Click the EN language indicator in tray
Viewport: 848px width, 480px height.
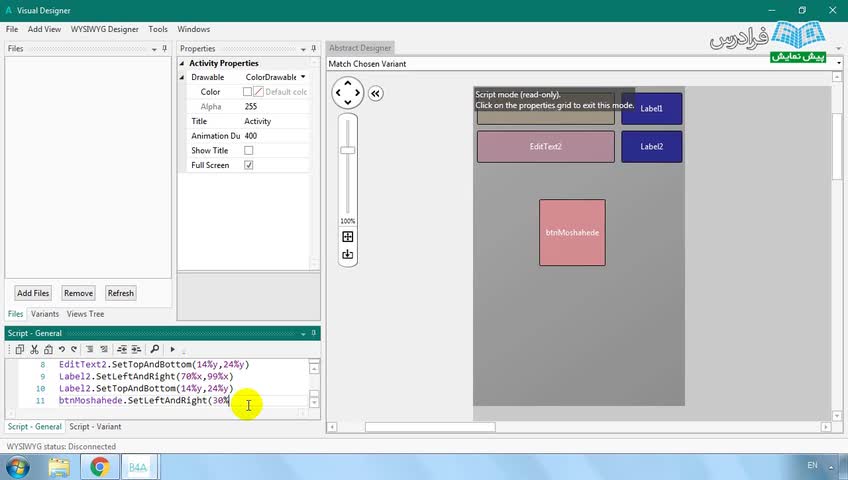[812, 465]
